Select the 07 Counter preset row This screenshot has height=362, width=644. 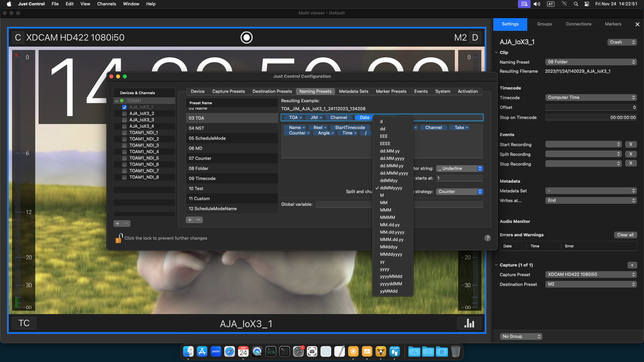coord(232,159)
